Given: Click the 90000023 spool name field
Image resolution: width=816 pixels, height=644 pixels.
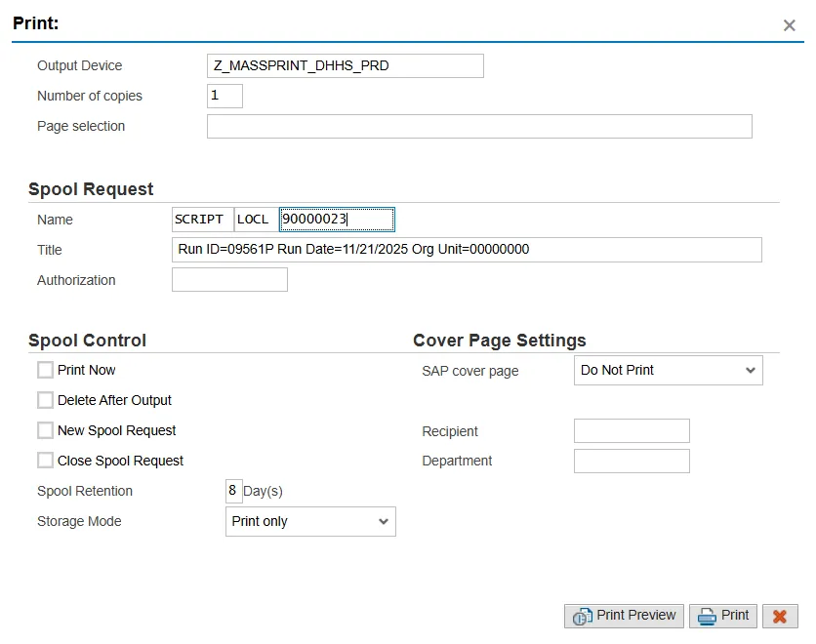Looking at the screenshot, I should point(336,220).
